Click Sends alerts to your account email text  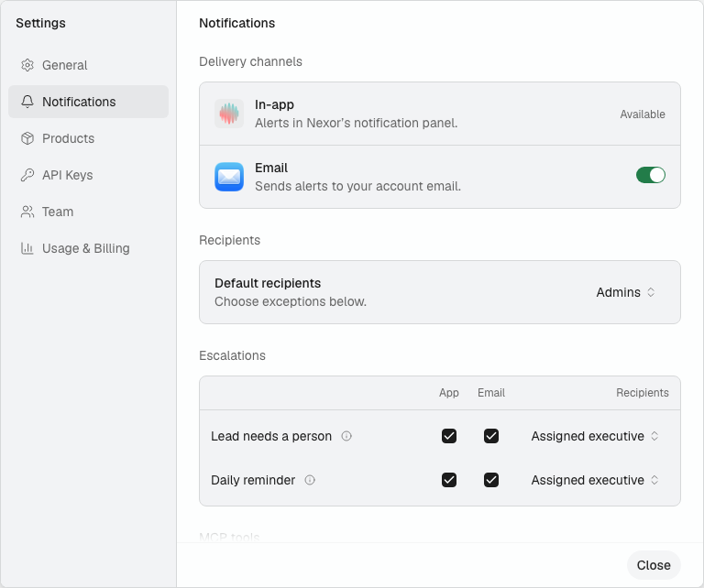(357, 186)
